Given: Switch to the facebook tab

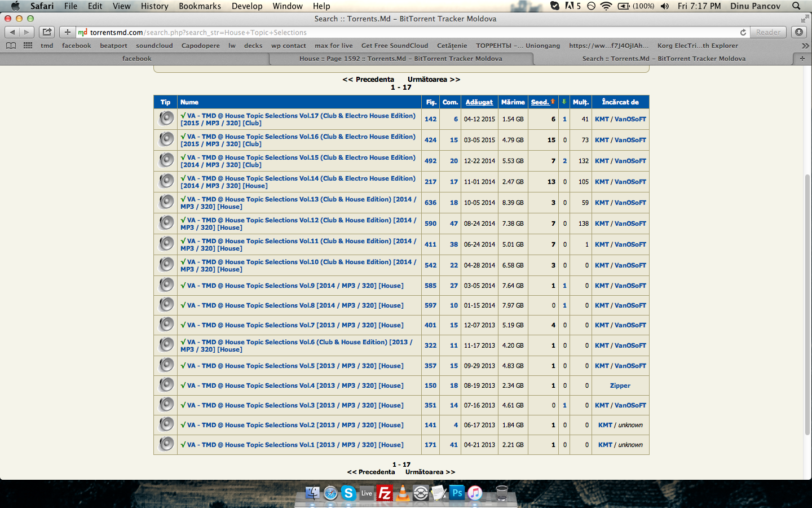Looking at the screenshot, I should click(x=136, y=59).
